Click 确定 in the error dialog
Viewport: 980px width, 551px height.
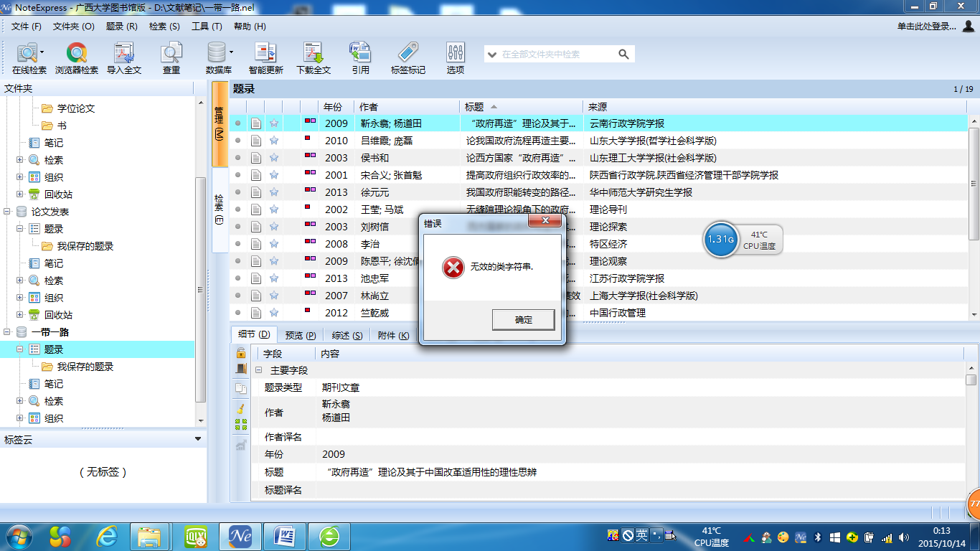524,320
